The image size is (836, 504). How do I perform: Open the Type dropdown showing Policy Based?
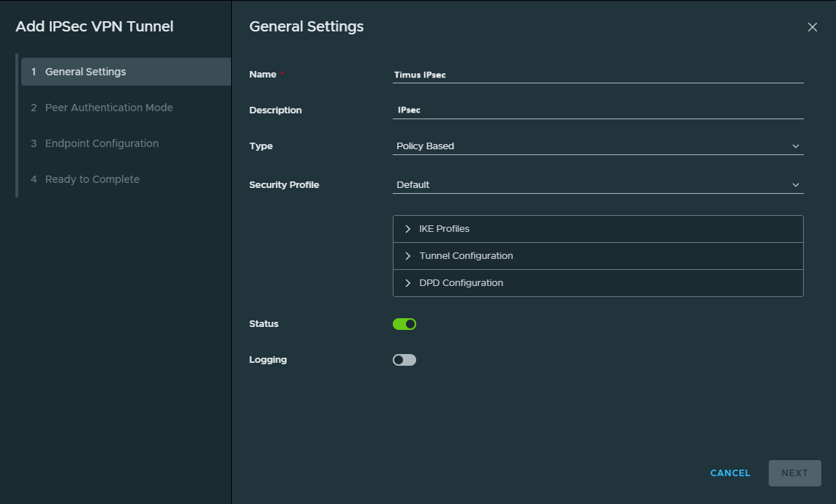pyautogui.click(x=598, y=146)
